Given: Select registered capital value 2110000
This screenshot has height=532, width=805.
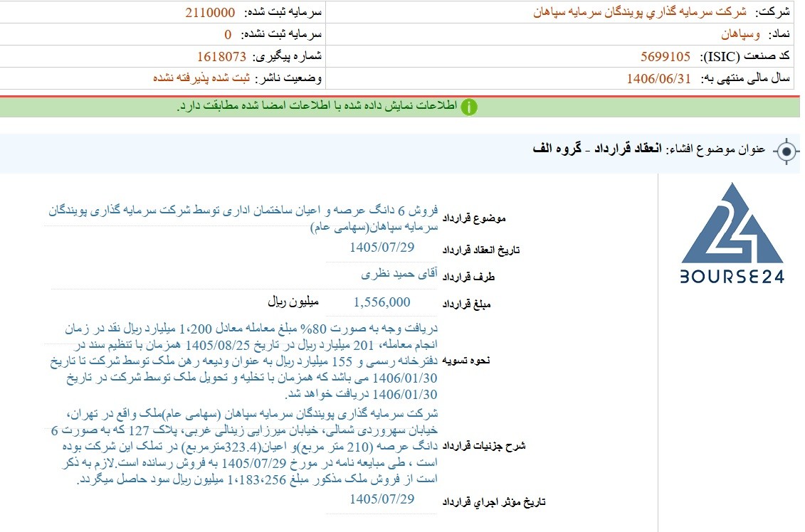Looking at the screenshot, I should click(x=210, y=12).
